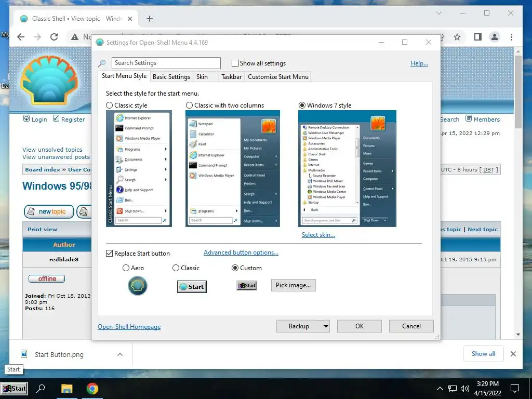Click the magnifier icon beside Search Settings
Viewport: 532px width, 399px height.
coord(102,63)
